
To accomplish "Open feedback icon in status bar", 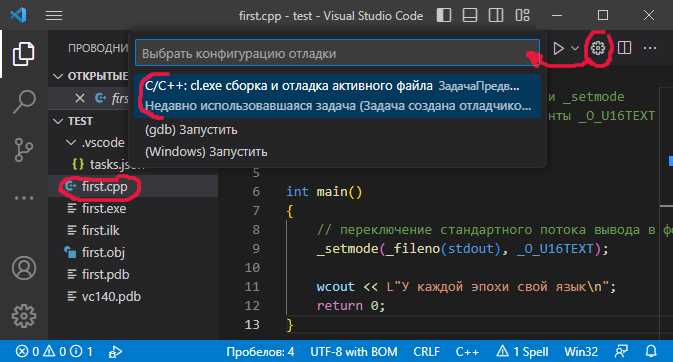I will [621, 352].
